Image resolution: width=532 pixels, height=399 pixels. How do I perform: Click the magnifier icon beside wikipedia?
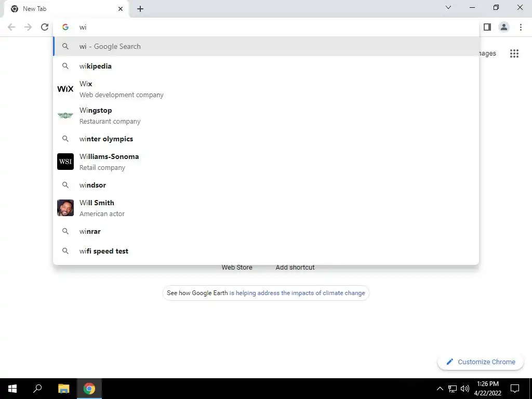pyautogui.click(x=65, y=66)
